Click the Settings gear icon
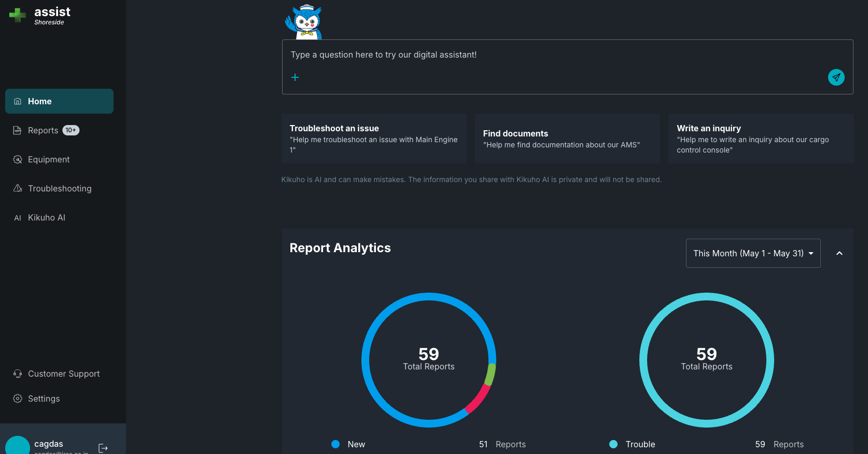 18,398
